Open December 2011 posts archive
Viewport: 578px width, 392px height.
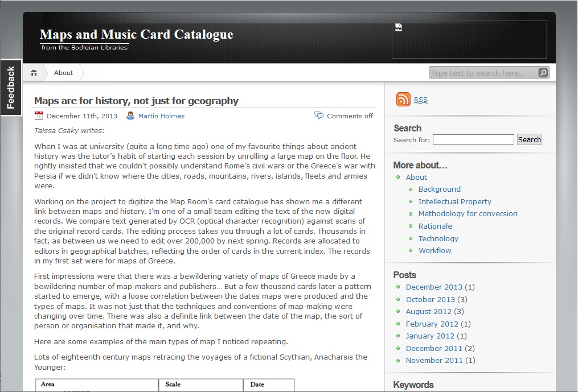[434, 349]
